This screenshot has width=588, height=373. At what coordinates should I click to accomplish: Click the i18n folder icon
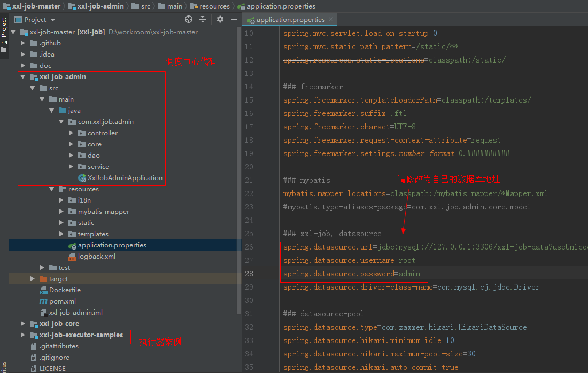[72, 200]
